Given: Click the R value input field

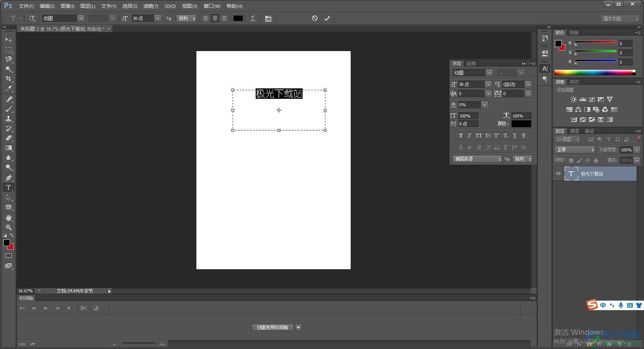Looking at the screenshot, I should pyautogui.click(x=626, y=43).
